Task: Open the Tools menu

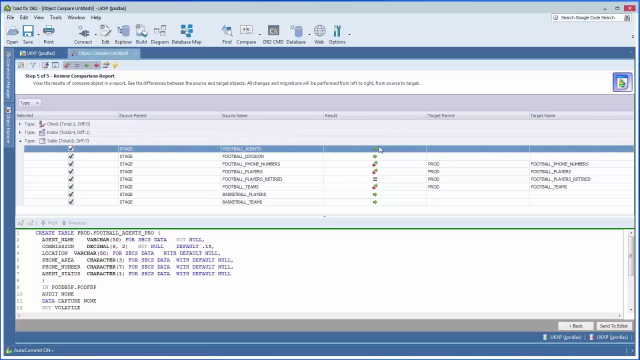Action: [56, 18]
